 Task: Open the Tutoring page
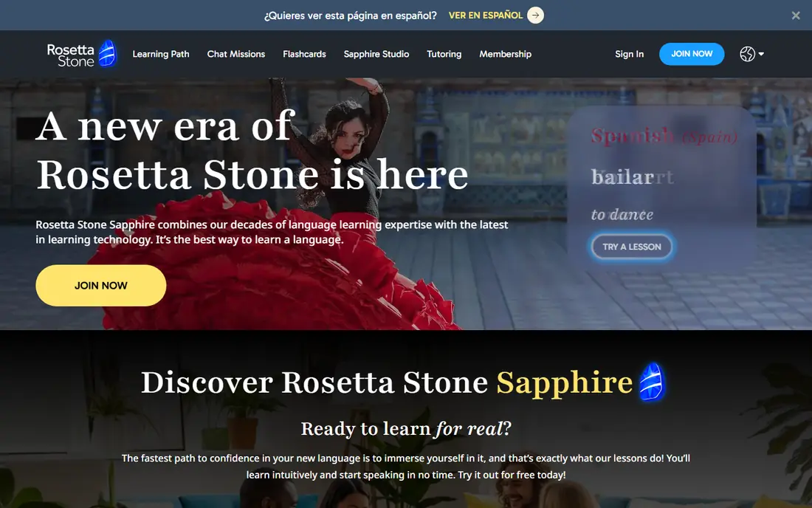point(444,54)
